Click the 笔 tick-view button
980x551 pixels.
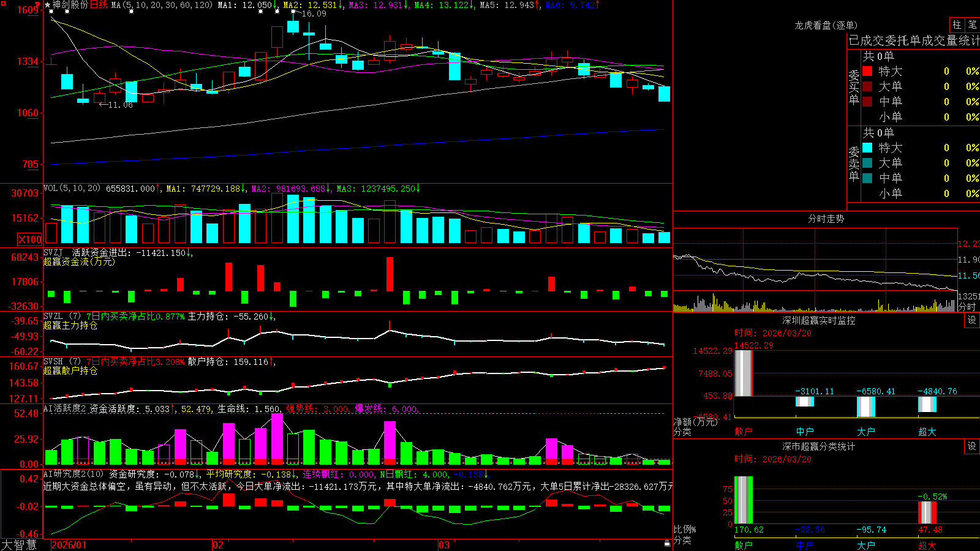[x=972, y=25]
